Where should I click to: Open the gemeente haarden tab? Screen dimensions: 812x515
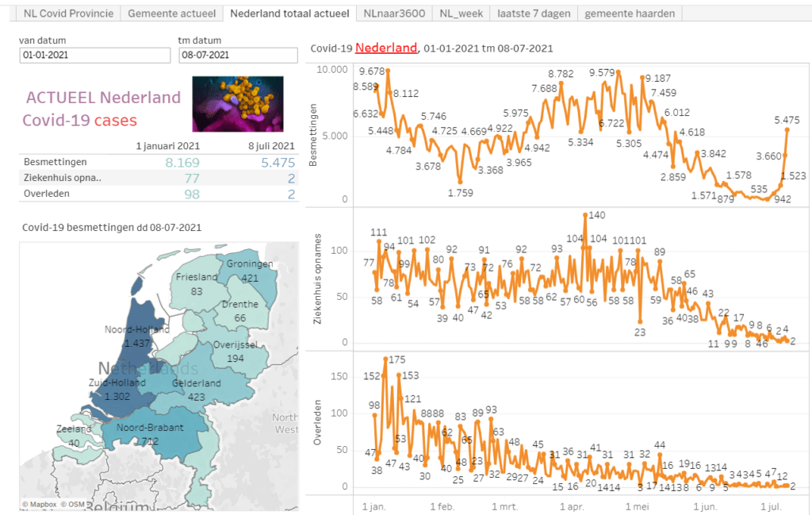630,13
